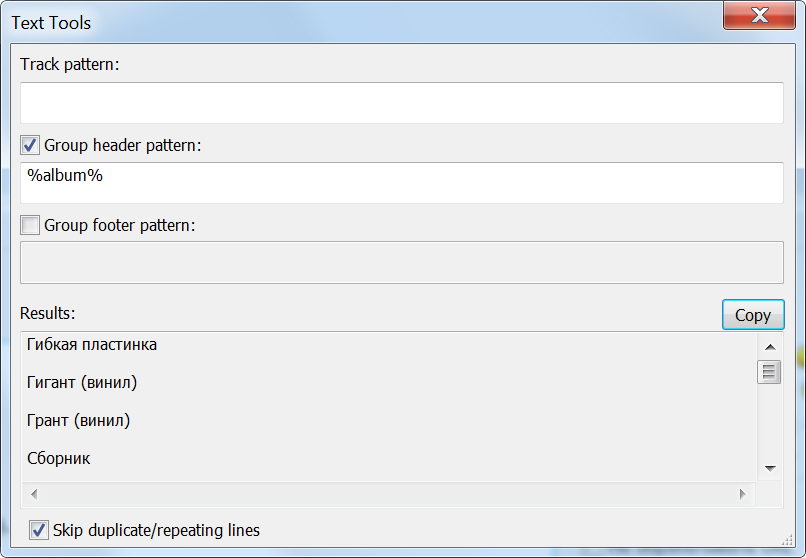Screen dimensions: 806x558
Task: Click the results scroll up arrow
Action: coord(769,346)
